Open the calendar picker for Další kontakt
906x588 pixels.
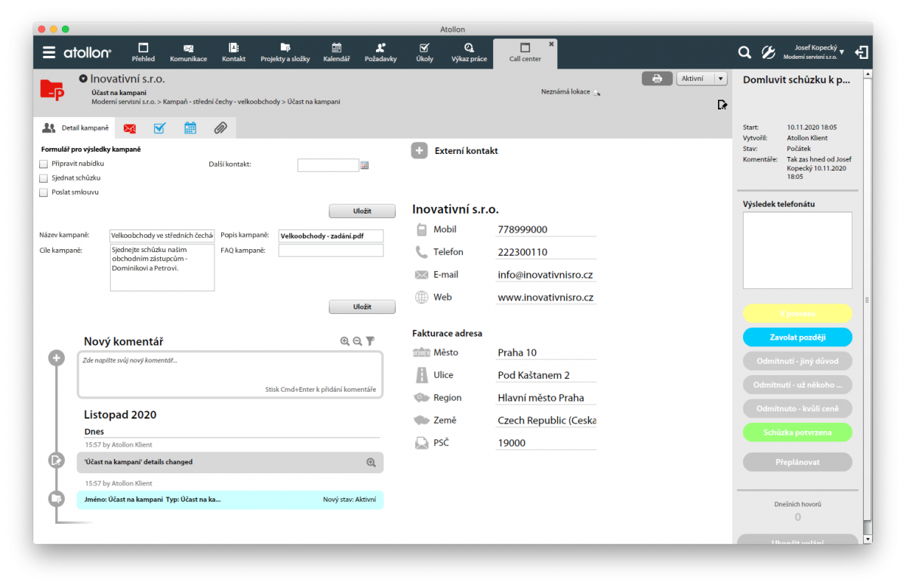(x=365, y=165)
